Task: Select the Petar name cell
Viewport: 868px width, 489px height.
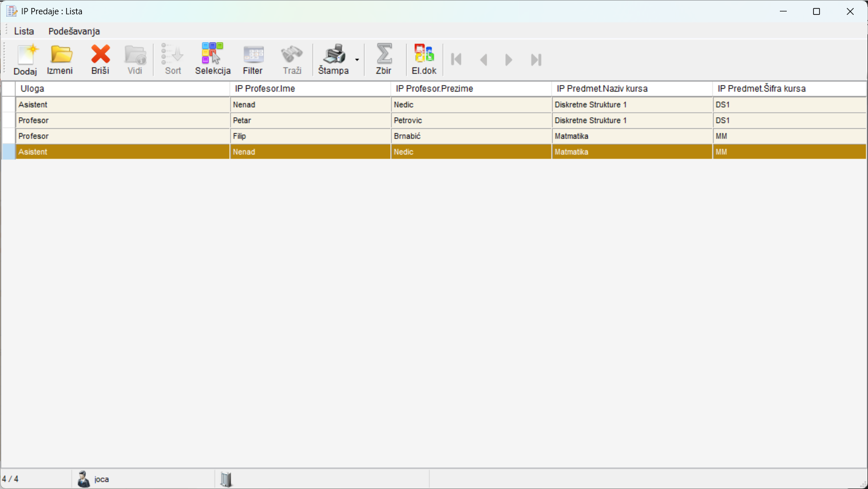Action: (311, 121)
